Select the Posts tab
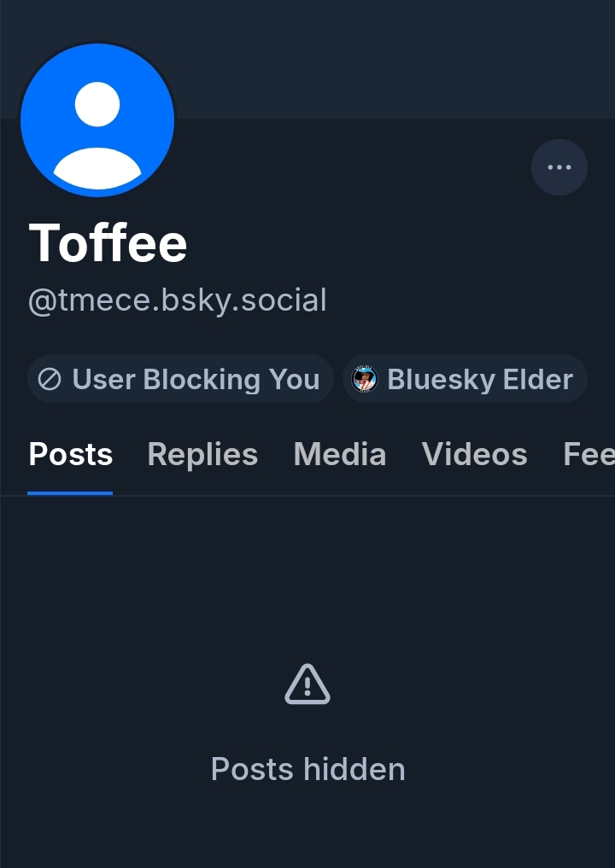The height and width of the screenshot is (868, 615). pos(71,455)
